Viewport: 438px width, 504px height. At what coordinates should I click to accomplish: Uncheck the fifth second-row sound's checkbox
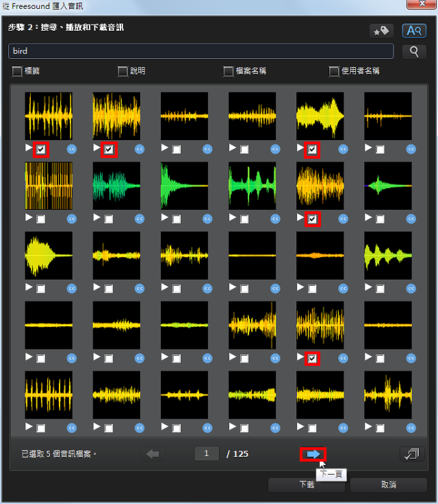pyautogui.click(x=312, y=220)
